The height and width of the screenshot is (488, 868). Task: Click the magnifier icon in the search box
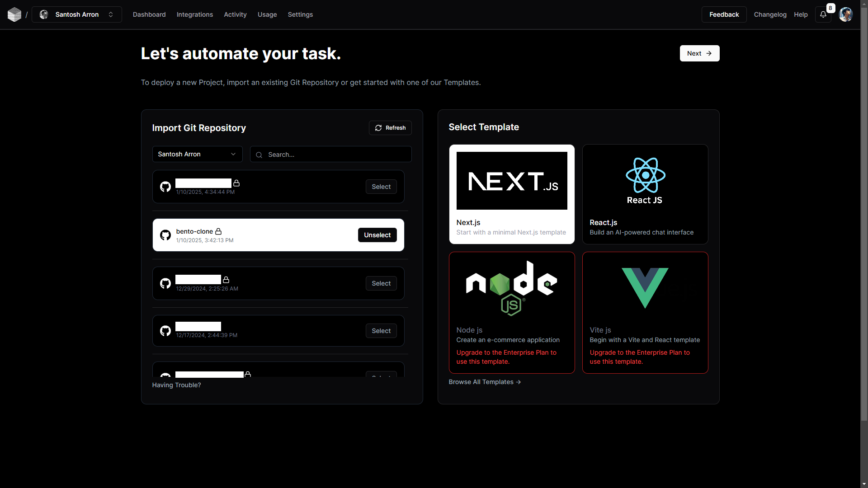tap(259, 155)
